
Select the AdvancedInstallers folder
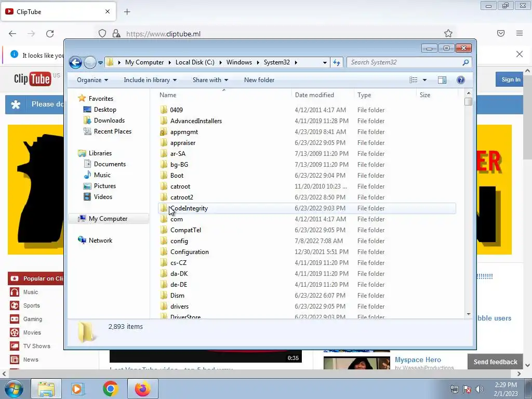(x=196, y=121)
